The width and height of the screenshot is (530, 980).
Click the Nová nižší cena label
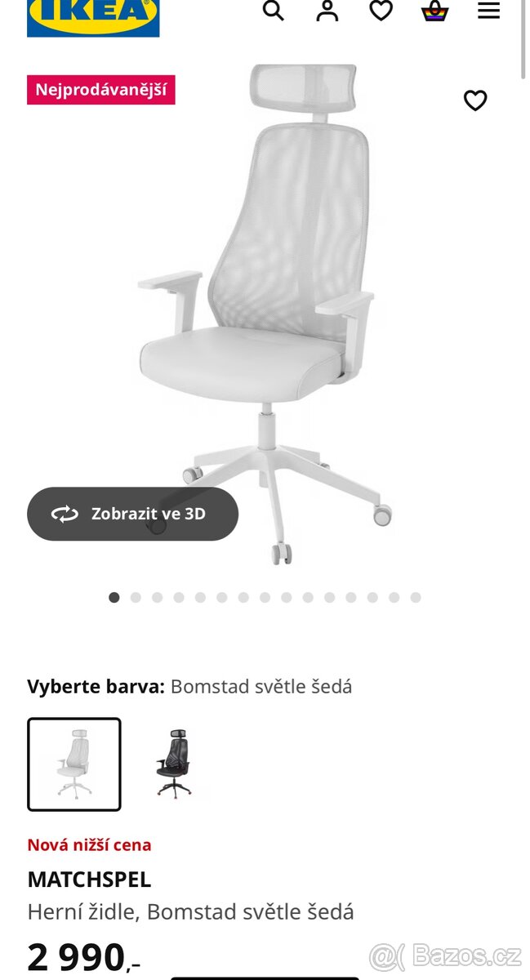89,845
